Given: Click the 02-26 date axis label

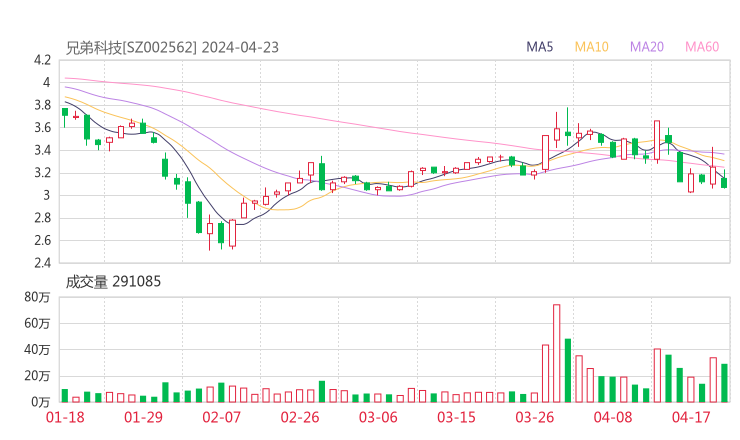Looking at the screenshot, I should tap(300, 417).
